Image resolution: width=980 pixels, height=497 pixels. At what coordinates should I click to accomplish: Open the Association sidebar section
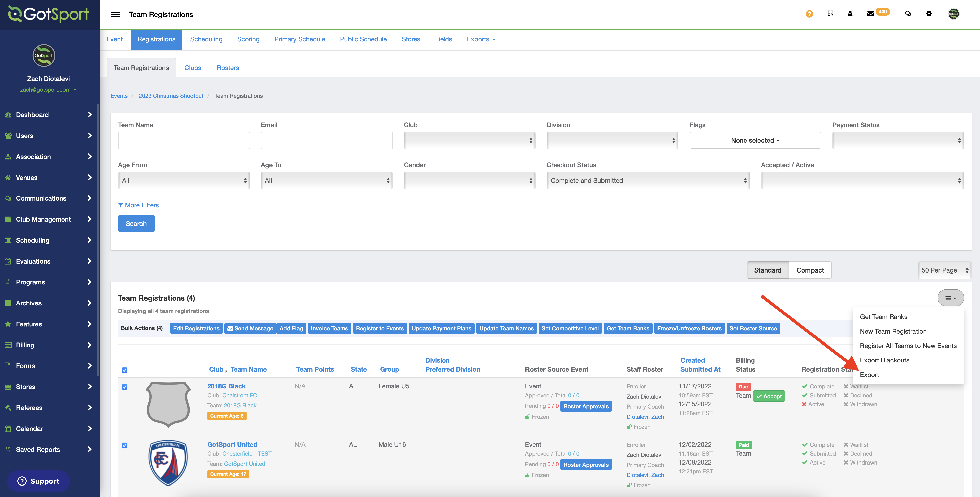coord(49,157)
